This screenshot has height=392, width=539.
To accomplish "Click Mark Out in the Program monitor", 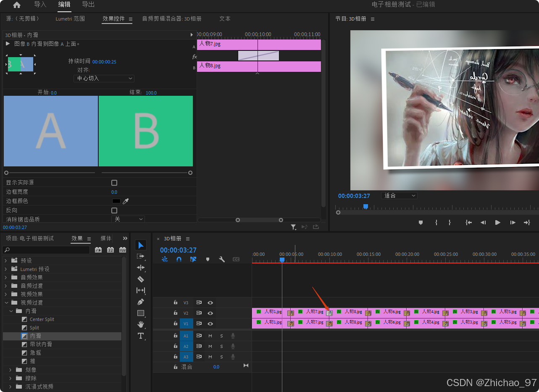I will click(450, 223).
